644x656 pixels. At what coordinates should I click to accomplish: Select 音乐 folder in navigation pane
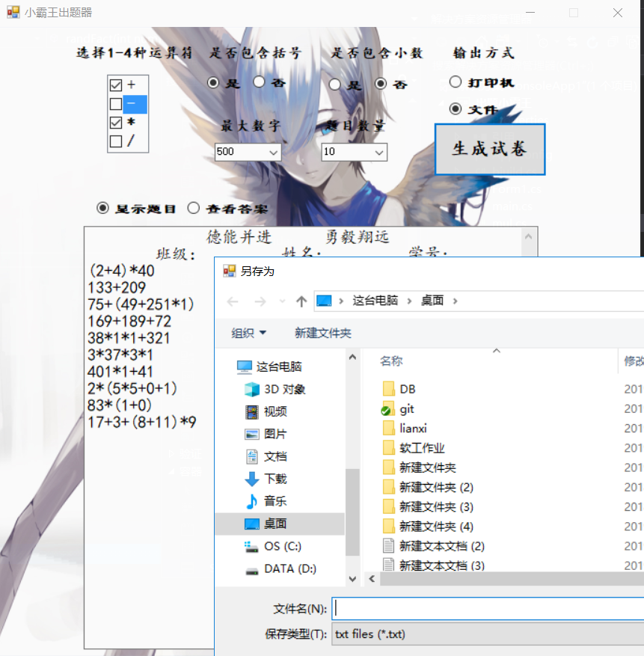pos(266,501)
